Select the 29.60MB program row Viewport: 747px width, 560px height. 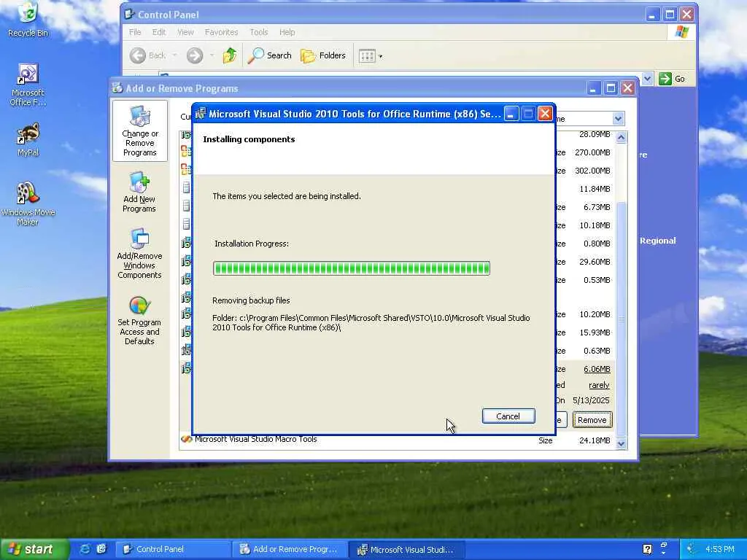[x=398, y=262]
